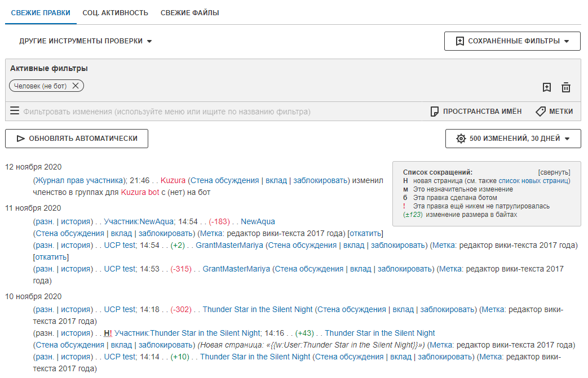Viewport: 588px width, 378px height.
Task: Click the save filter bookmark icon
Action: point(547,87)
